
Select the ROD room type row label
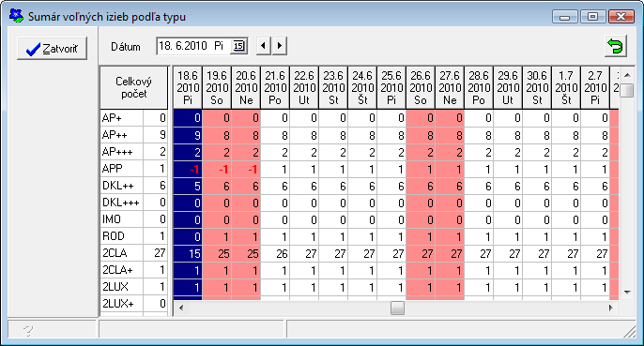[122, 236]
